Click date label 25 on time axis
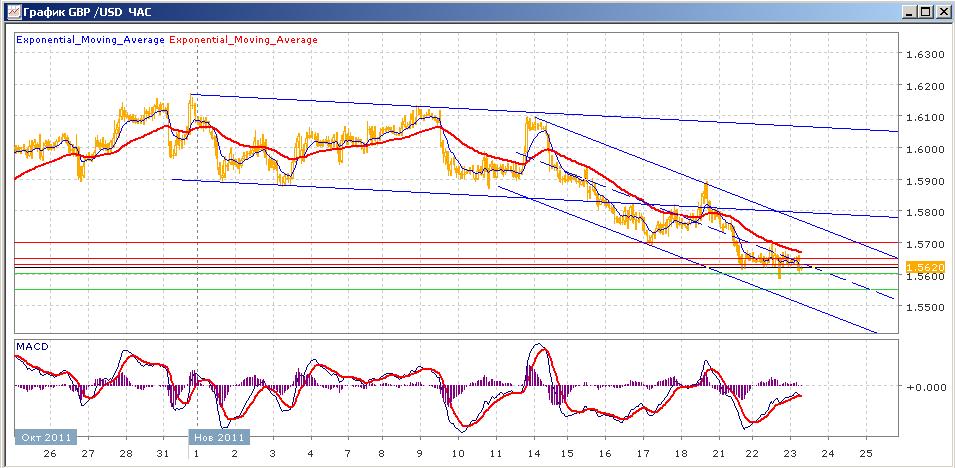The image size is (955, 468). tap(867, 454)
